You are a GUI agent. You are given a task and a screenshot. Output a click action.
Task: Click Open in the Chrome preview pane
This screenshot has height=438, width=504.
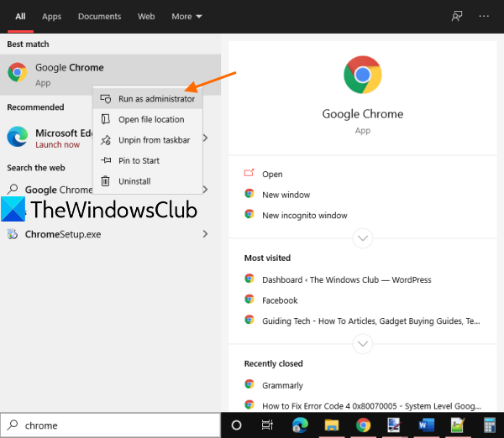click(x=272, y=174)
